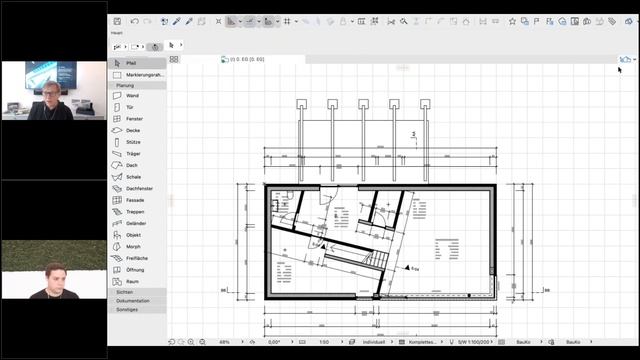The height and width of the screenshot is (360, 640).
Task: Switch to the 0. EG floor plan tab
Action: click(242, 60)
